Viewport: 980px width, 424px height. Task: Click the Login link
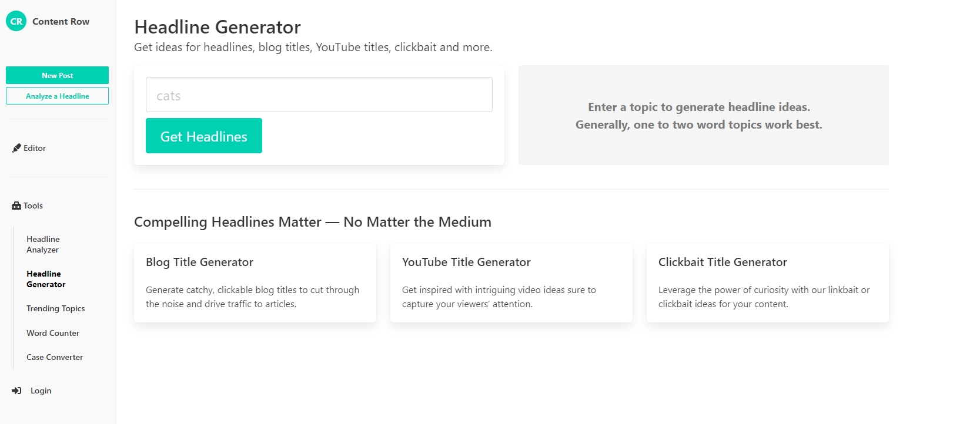click(x=41, y=391)
